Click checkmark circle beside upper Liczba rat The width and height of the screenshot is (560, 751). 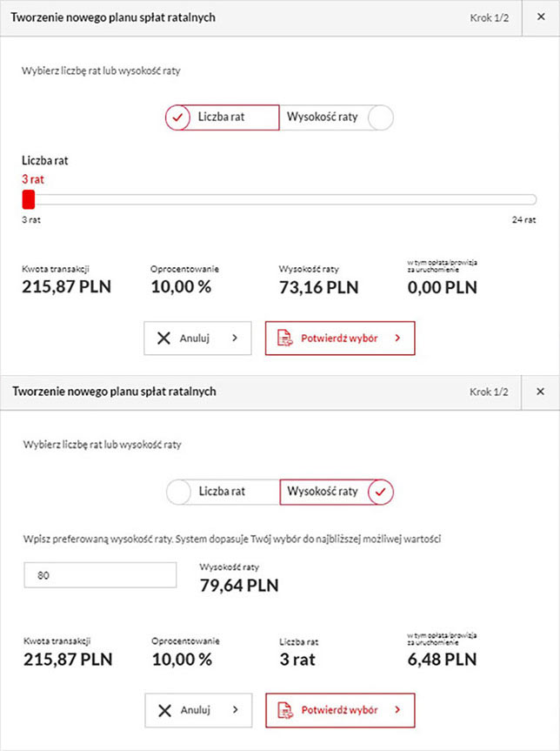tap(177, 117)
